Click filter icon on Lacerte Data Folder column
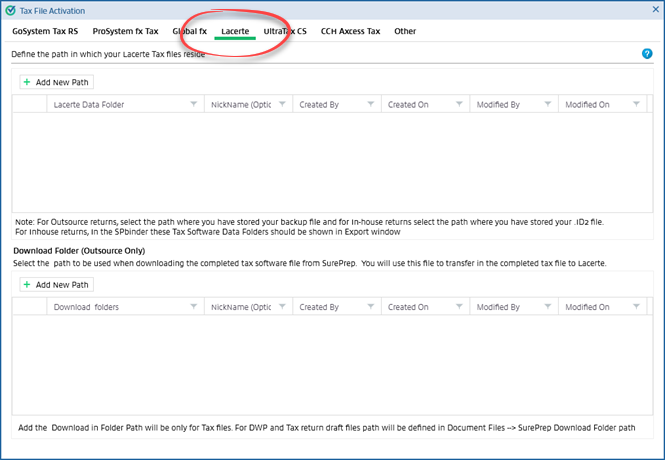Viewport: 665px width, 460px height. pyautogui.click(x=194, y=105)
